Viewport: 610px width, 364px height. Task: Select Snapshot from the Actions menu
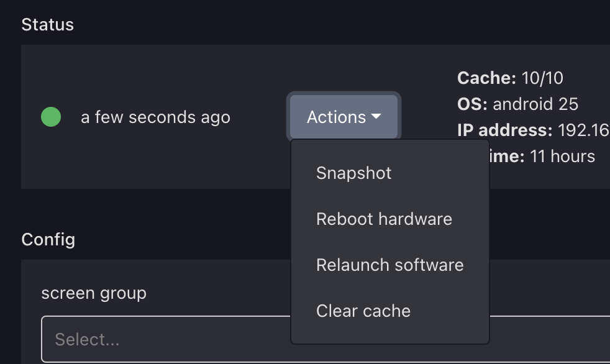pos(353,173)
